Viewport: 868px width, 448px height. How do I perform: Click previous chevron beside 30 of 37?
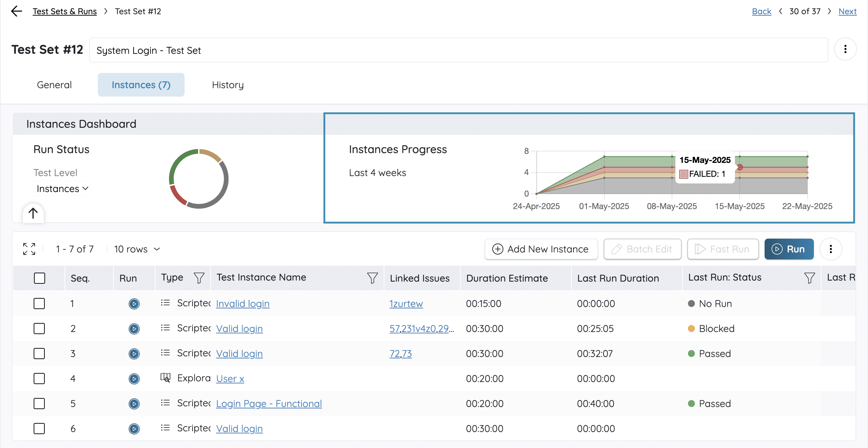781,11
